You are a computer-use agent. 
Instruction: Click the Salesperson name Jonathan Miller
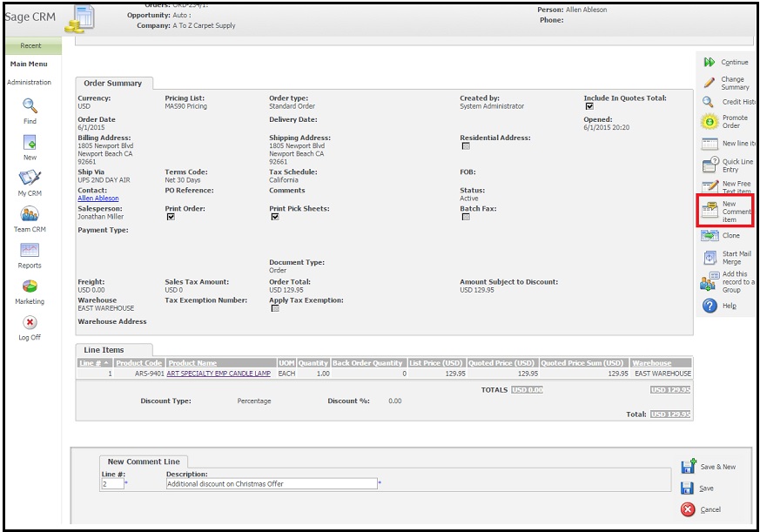[101, 217]
